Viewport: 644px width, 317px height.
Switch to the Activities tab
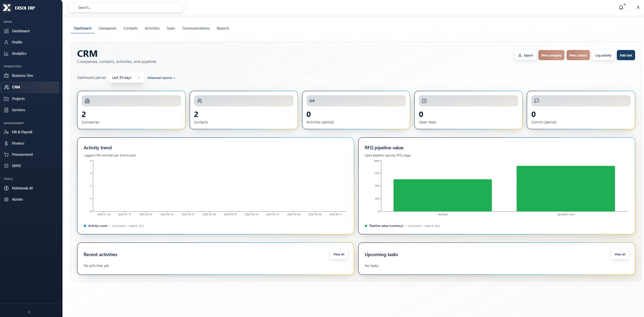pos(152,28)
